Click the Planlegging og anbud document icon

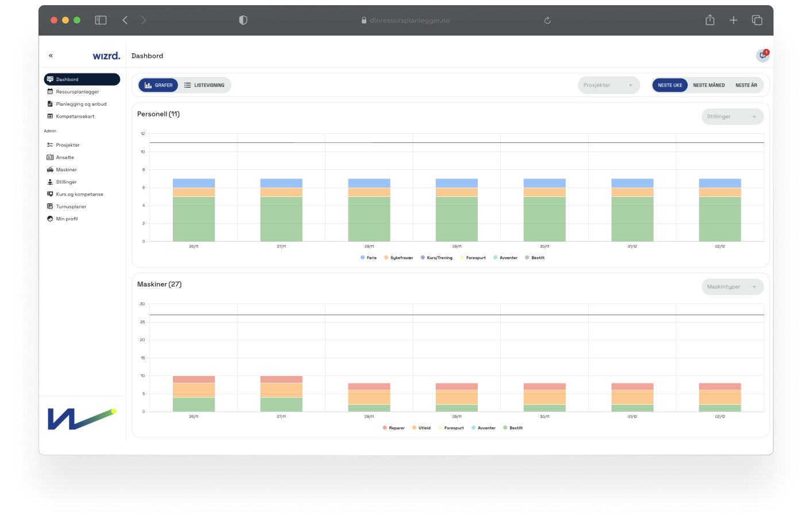coord(50,104)
